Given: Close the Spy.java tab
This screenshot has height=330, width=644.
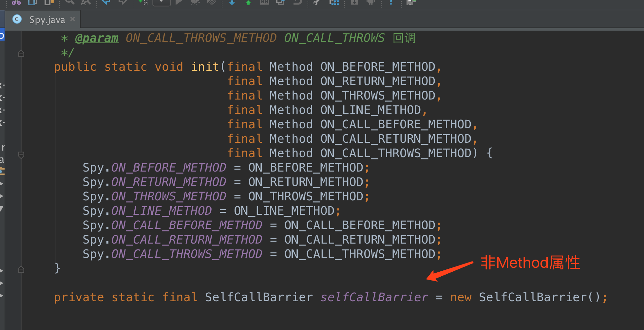Looking at the screenshot, I should [72, 19].
